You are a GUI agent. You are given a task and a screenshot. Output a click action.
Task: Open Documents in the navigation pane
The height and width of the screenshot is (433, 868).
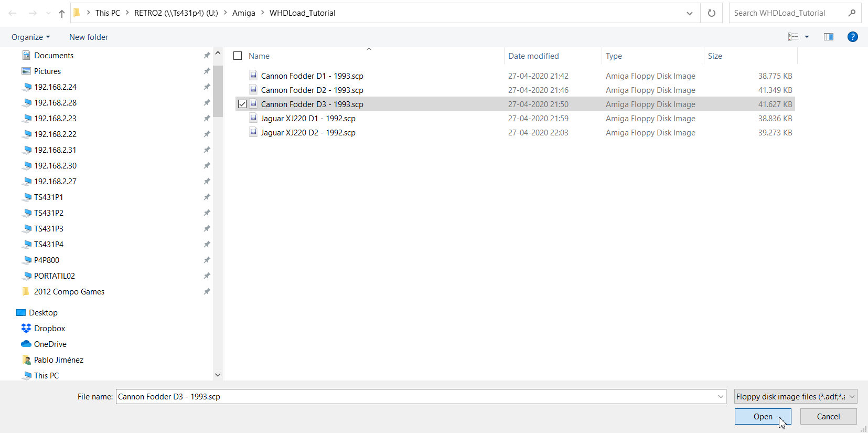click(53, 56)
